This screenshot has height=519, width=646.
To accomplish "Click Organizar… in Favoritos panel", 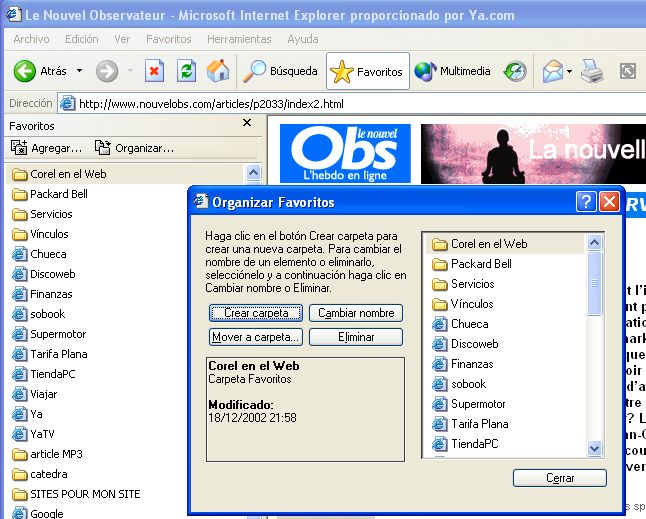I will click(x=134, y=148).
